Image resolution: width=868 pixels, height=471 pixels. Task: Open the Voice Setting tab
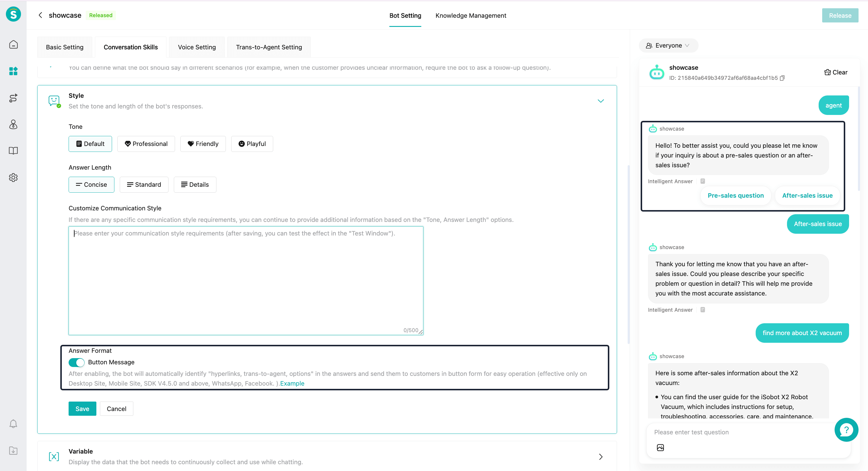point(196,47)
